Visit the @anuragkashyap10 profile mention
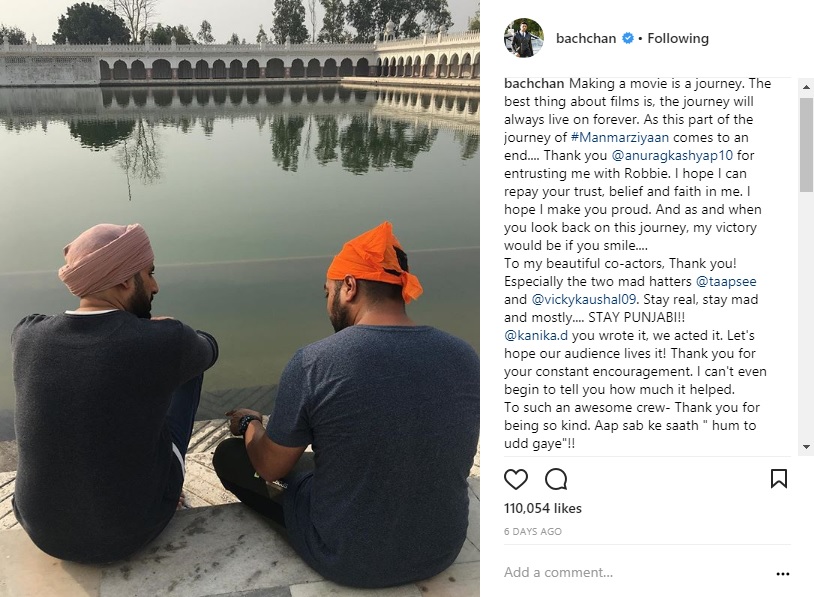814x597 pixels. coord(672,155)
